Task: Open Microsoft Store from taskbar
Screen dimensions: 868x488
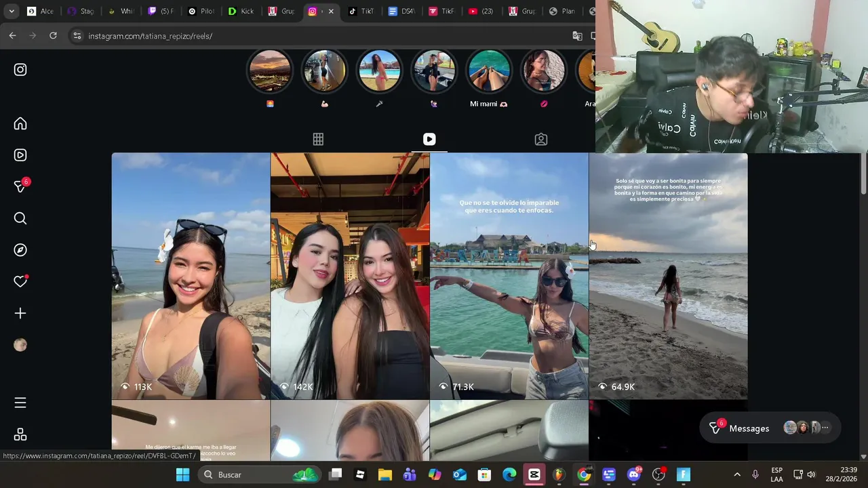Action: (484, 474)
